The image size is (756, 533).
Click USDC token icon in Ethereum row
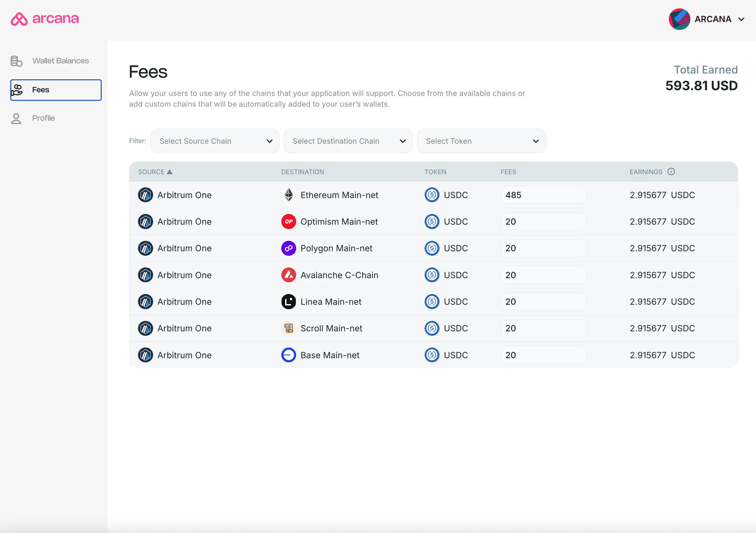(432, 195)
